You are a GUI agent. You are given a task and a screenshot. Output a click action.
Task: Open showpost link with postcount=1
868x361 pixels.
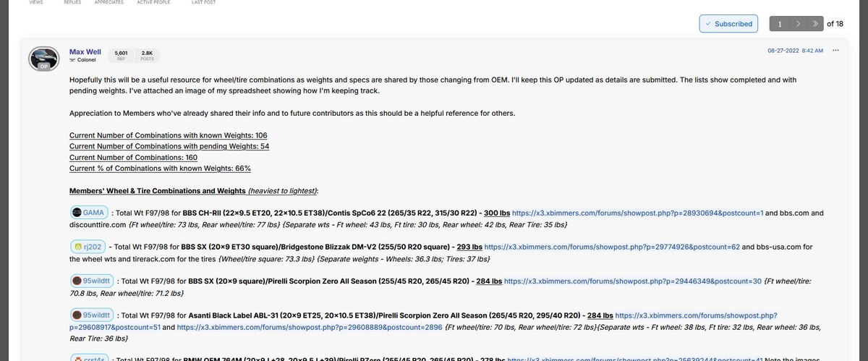click(639, 213)
